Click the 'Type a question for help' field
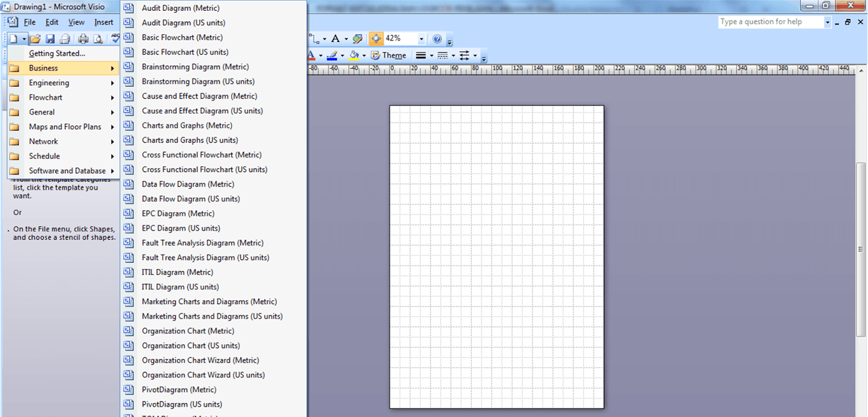The height and width of the screenshot is (417, 868). click(770, 22)
